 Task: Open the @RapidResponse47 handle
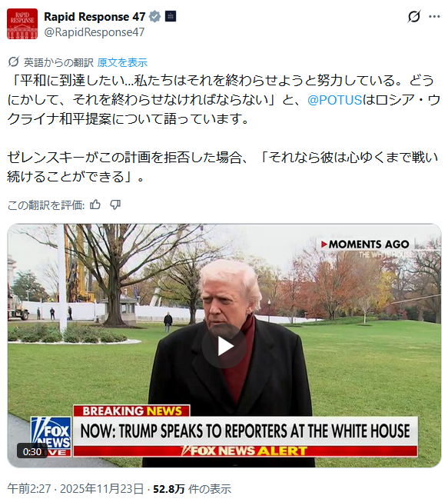tap(95, 32)
